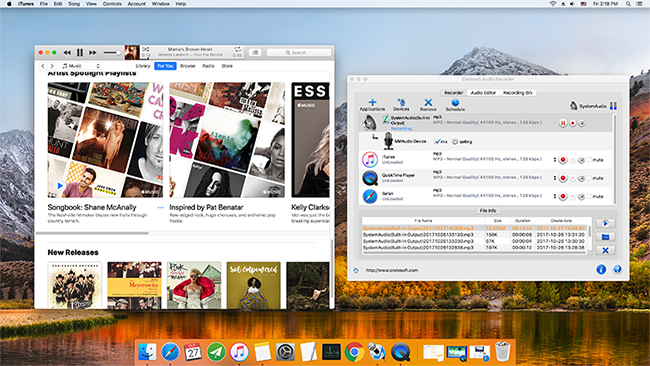Switch to the Recorder tab

pos(454,93)
